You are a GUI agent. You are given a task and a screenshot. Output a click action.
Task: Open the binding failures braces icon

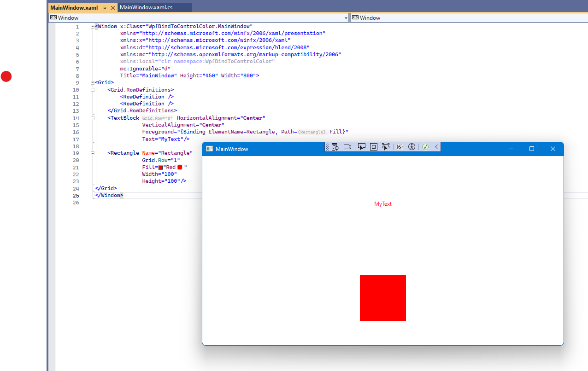coord(400,147)
